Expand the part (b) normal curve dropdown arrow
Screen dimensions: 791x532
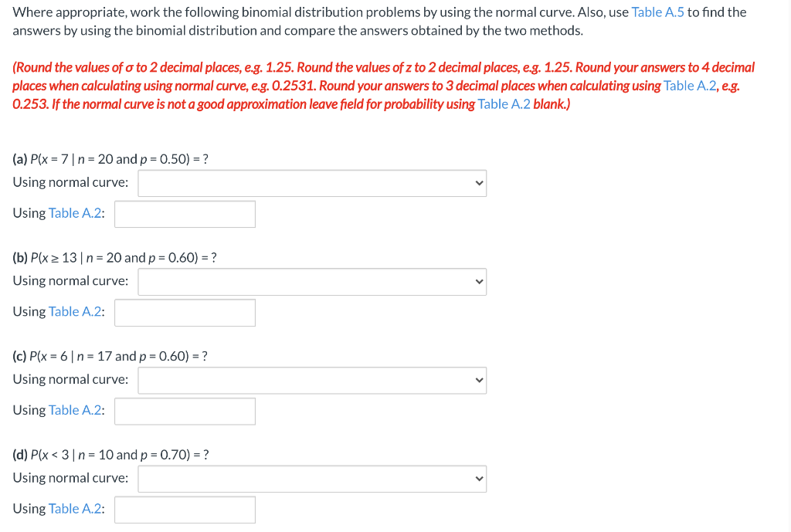(x=479, y=281)
